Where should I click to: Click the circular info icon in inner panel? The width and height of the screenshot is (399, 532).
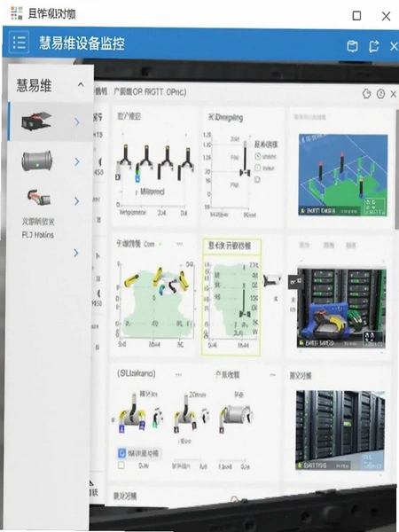click(380, 94)
